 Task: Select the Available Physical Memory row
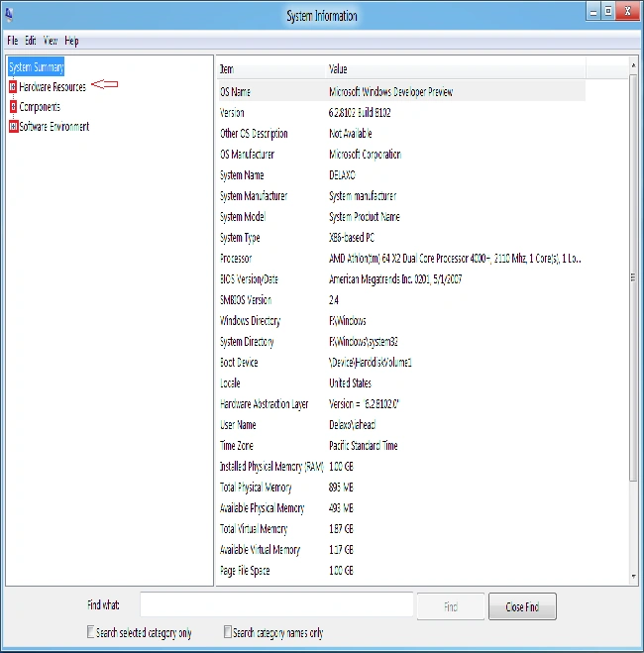(x=401, y=508)
